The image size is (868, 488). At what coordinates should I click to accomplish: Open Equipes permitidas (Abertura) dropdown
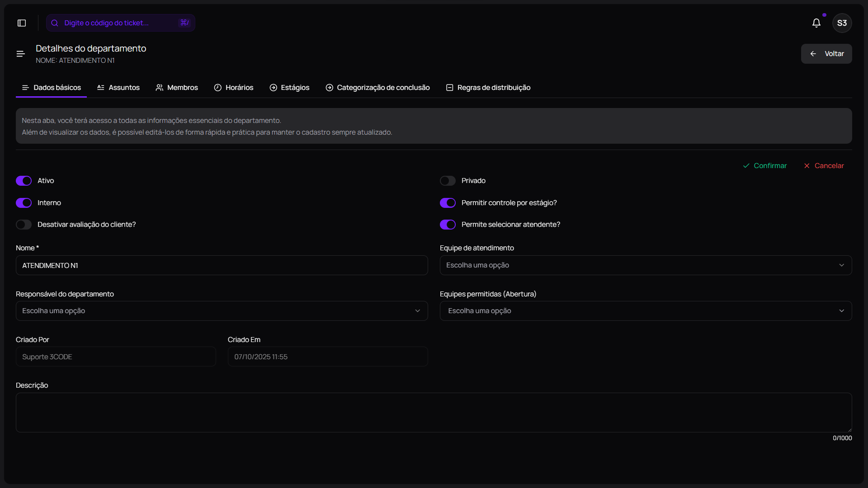(x=646, y=311)
